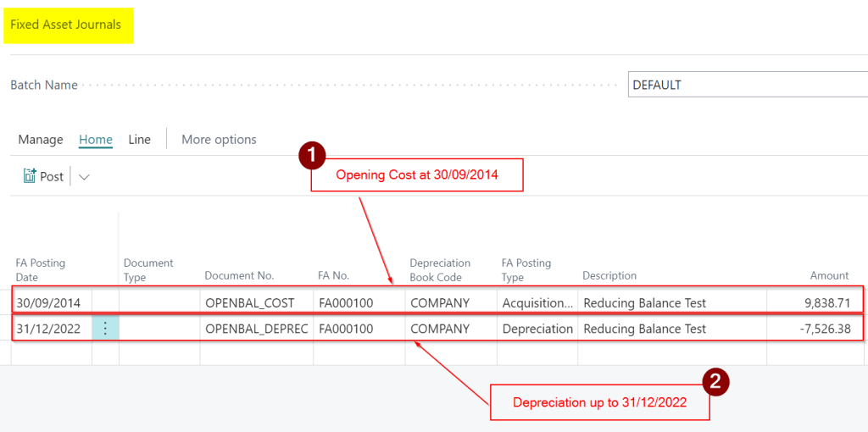Sort by the Amount column header

click(829, 275)
